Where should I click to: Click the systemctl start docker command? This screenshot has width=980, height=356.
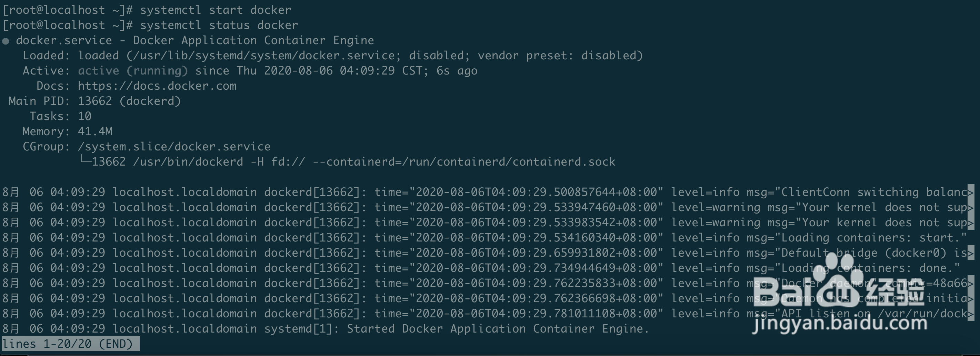click(x=216, y=10)
